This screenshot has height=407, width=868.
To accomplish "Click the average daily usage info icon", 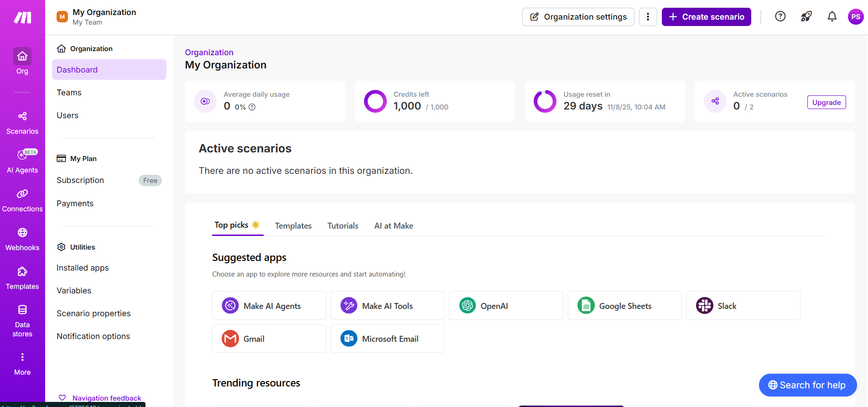I will (252, 107).
